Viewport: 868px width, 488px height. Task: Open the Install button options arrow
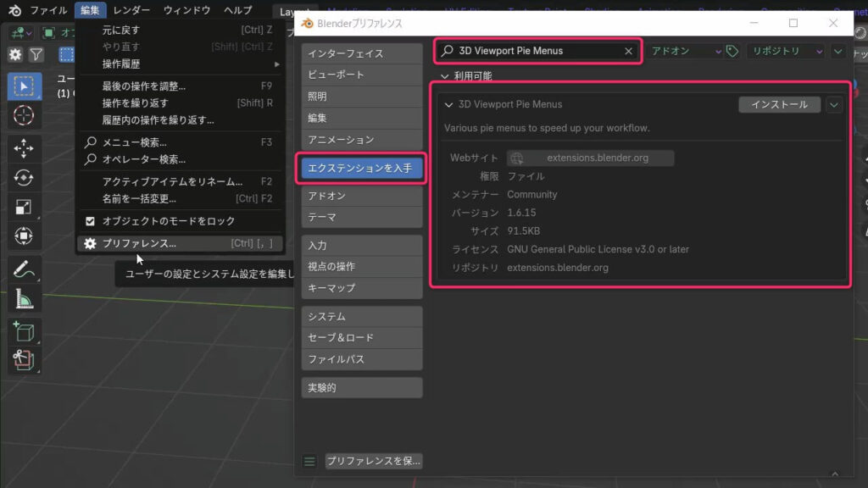pyautogui.click(x=834, y=104)
